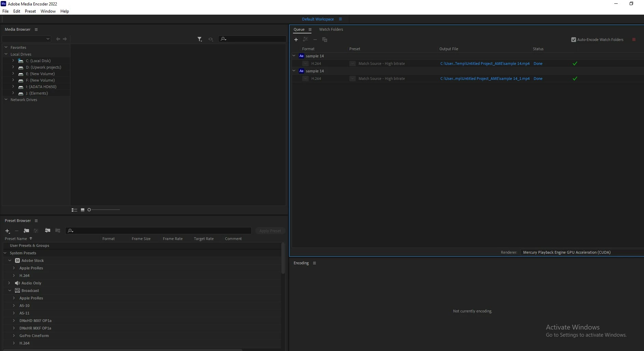
Task: Expand the Audio Only preset group
Action: click(x=9, y=283)
